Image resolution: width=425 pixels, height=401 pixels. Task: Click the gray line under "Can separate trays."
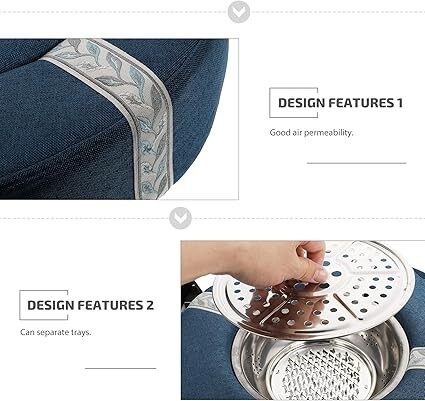[x=121, y=368]
